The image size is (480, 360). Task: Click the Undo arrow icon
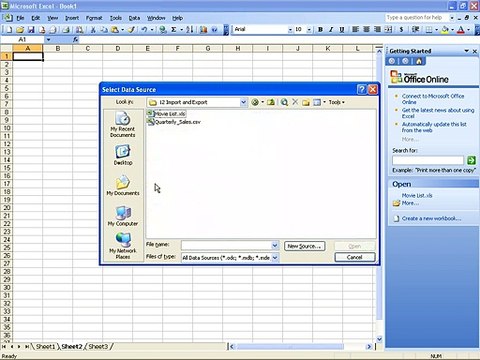(144, 30)
